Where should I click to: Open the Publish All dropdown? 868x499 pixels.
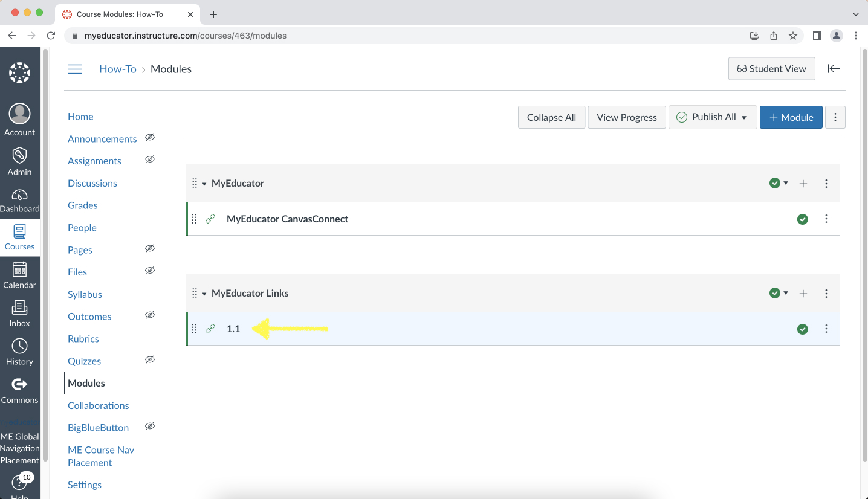pyautogui.click(x=712, y=117)
